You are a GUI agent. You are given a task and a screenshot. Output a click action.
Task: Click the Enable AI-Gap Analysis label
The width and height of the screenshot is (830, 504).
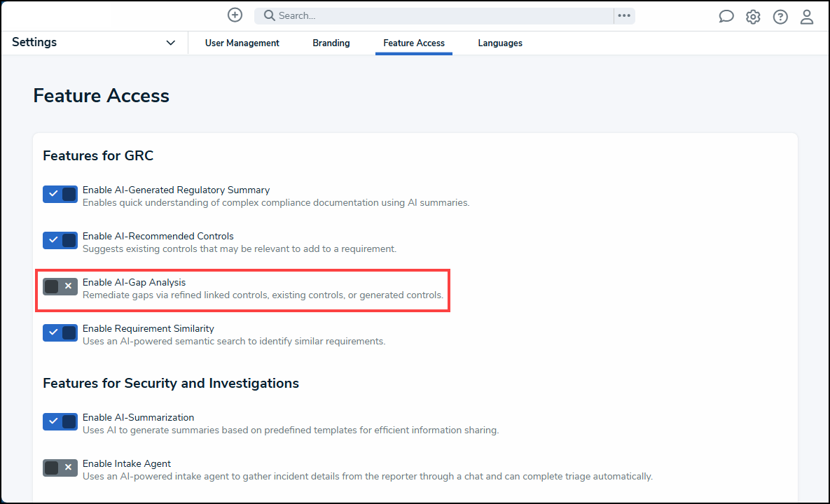[x=134, y=282]
